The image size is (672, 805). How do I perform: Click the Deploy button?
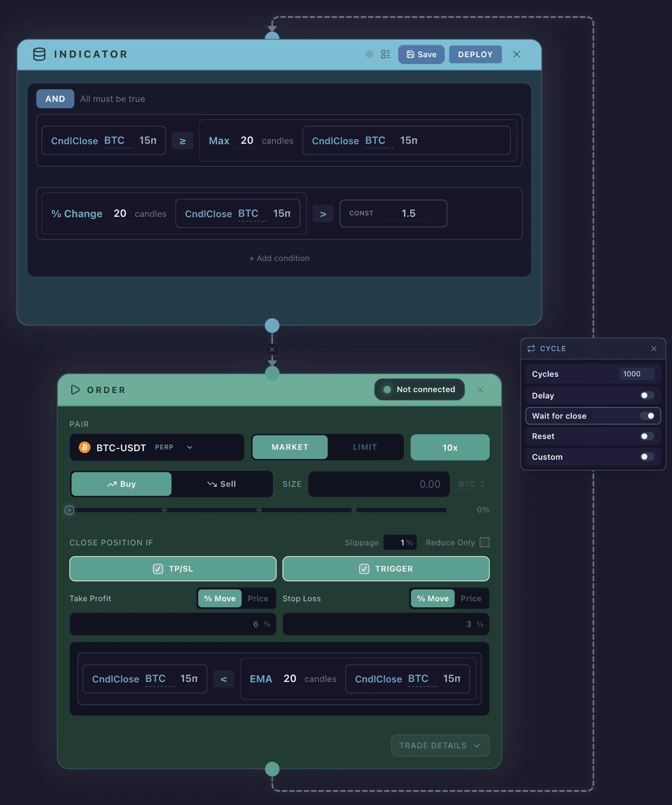[x=475, y=55]
